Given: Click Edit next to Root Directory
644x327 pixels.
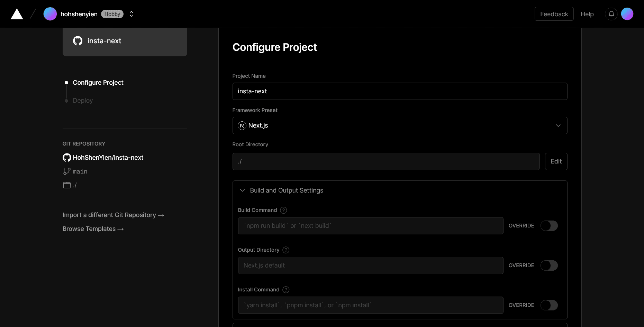Looking at the screenshot, I should tap(556, 161).
